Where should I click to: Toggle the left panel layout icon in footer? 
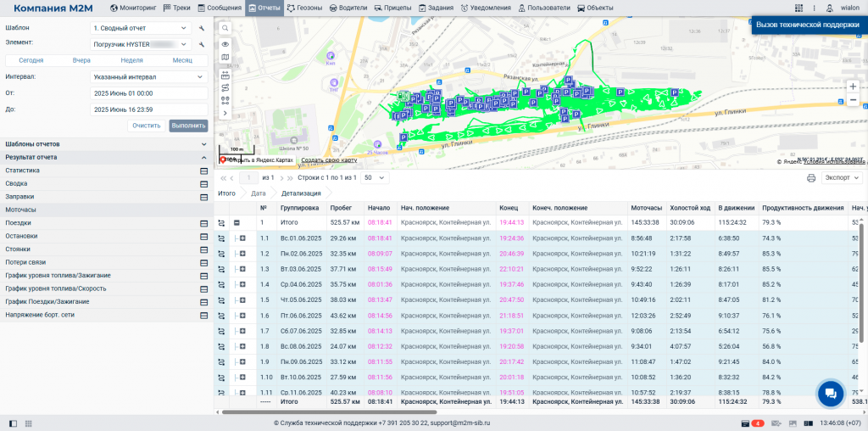pos(14,423)
